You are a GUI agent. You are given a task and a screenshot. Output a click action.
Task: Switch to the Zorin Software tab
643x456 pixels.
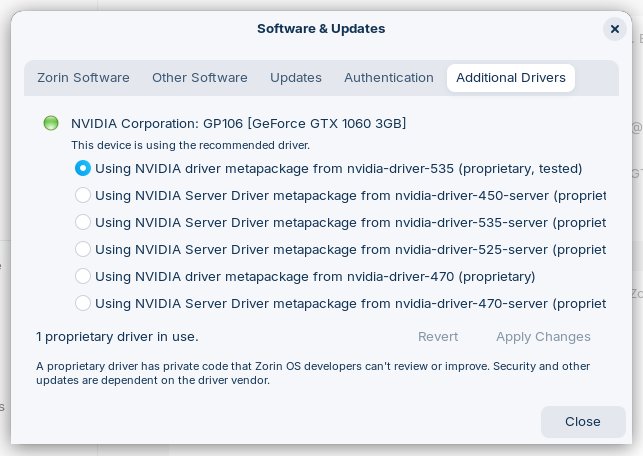click(x=83, y=78)
